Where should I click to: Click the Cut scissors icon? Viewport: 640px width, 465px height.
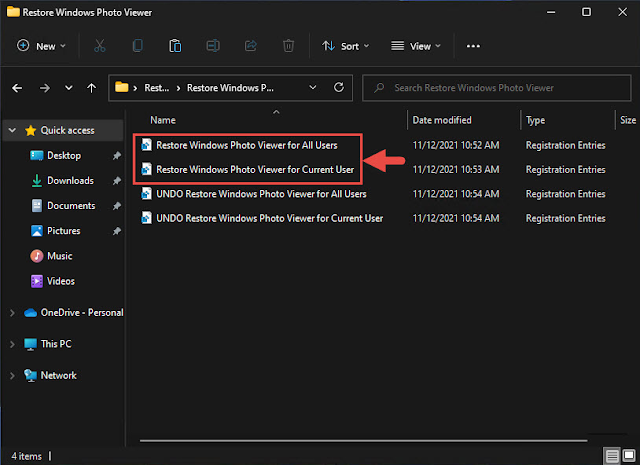[100, 46]
